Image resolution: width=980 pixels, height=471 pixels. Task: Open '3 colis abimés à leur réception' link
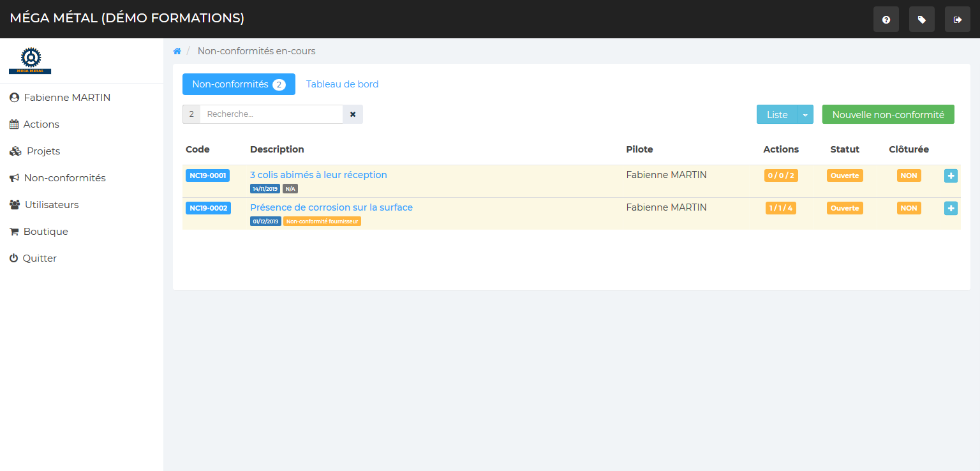(x=318, y=175)
